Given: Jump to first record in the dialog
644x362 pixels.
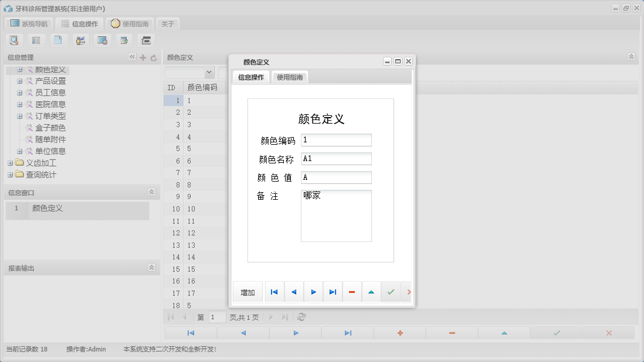Looking at the screenshot, I should pyautogui.click(x=274, y=292).
